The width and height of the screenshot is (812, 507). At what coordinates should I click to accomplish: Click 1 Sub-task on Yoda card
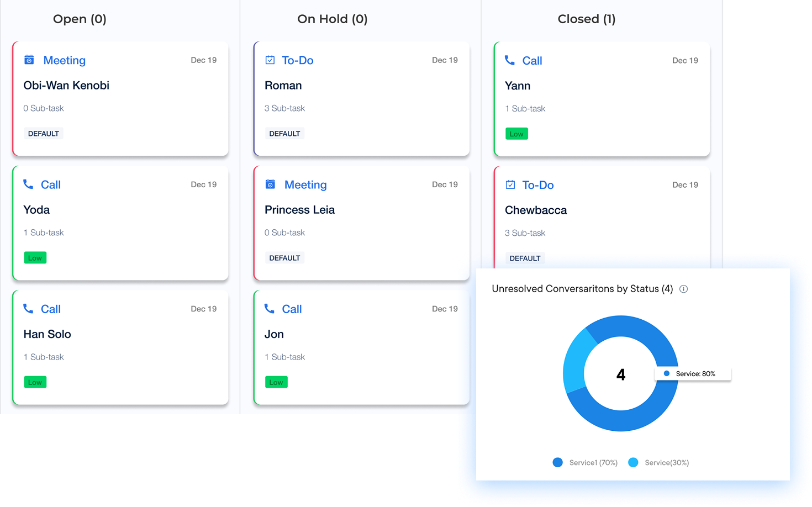[44, 233]
